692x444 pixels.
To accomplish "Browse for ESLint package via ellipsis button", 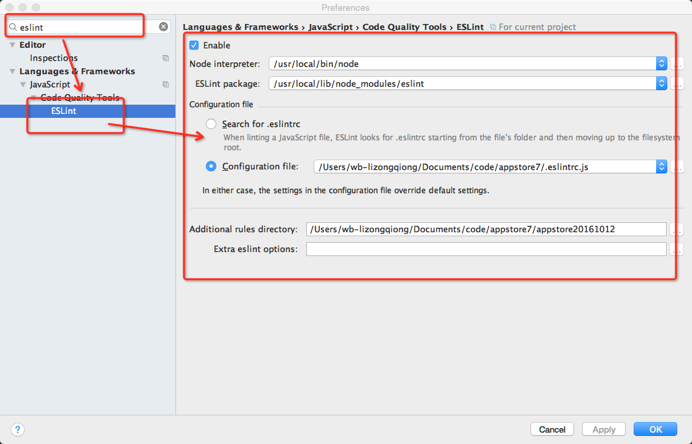I will [x=677, y=83].
